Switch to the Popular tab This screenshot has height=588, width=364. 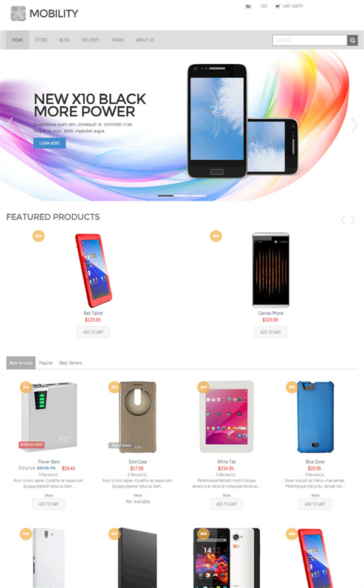pos(45,363)
